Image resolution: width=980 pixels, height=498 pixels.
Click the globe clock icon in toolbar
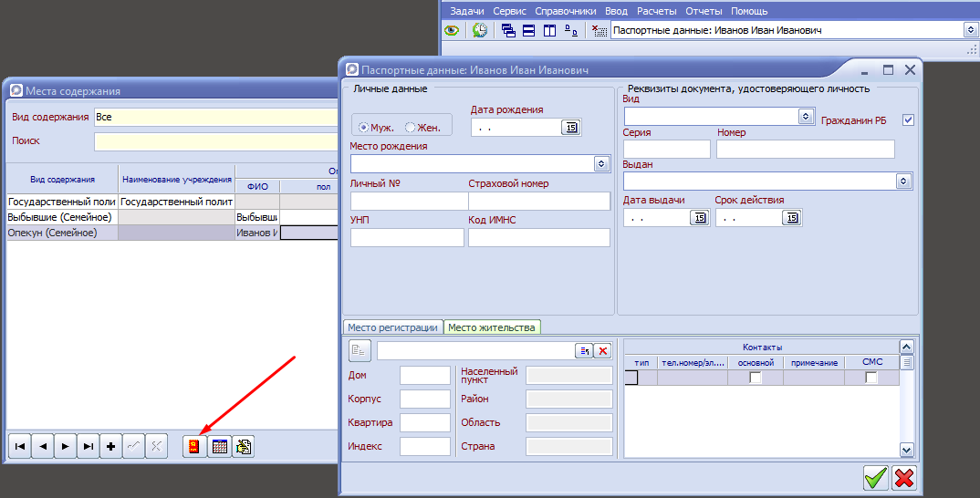[x=480, y=30]
